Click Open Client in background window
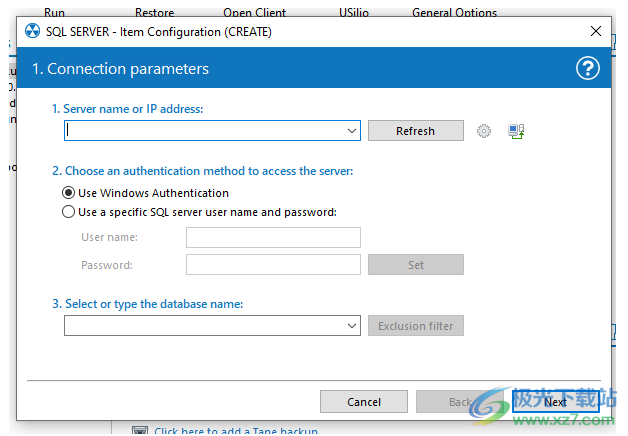 [254, 13]
